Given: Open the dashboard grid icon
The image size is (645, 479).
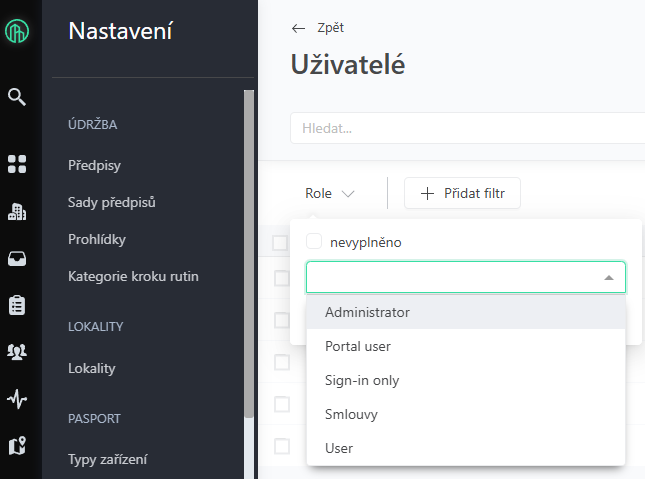Looking at the screenshot, I should coord(17,164).
